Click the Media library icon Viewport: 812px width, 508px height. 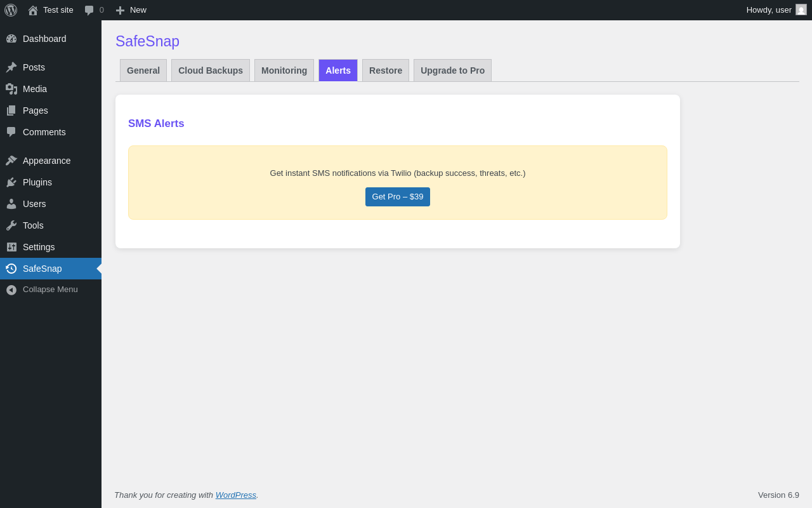click(11, 89)
